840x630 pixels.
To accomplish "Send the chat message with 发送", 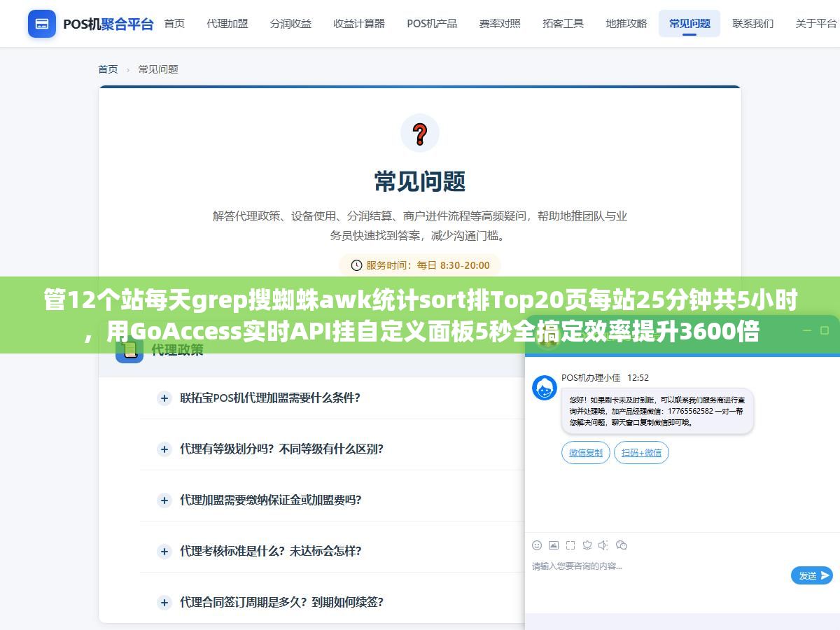I will [x=812, y=575].
